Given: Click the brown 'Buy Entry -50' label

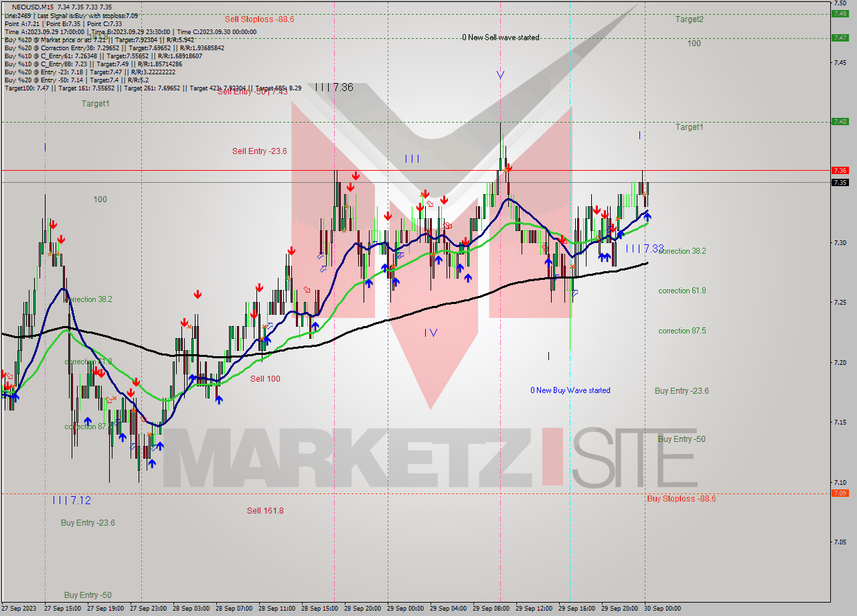Looking at the screenshot, I should tap(682, 439).
